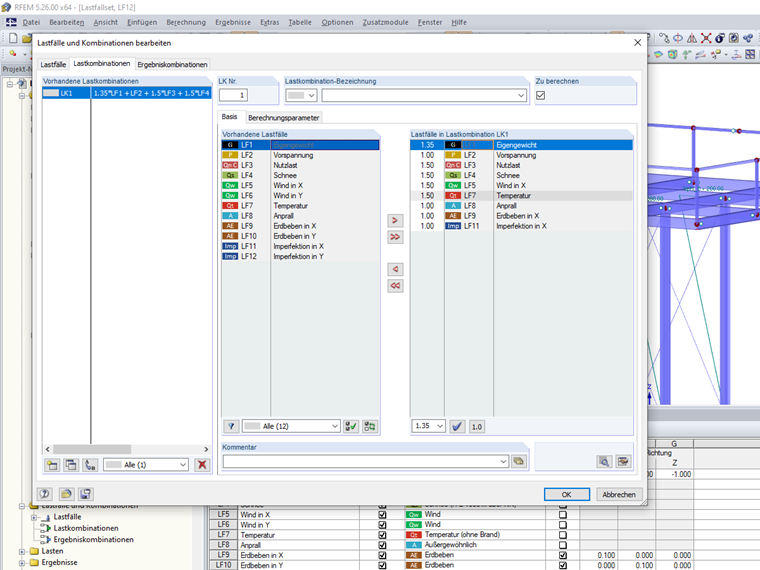The image size is (760, 570).
Task: Toggle the LF9 Erdbeben in X checkbox in the table
Action: [x=382, y=555]
